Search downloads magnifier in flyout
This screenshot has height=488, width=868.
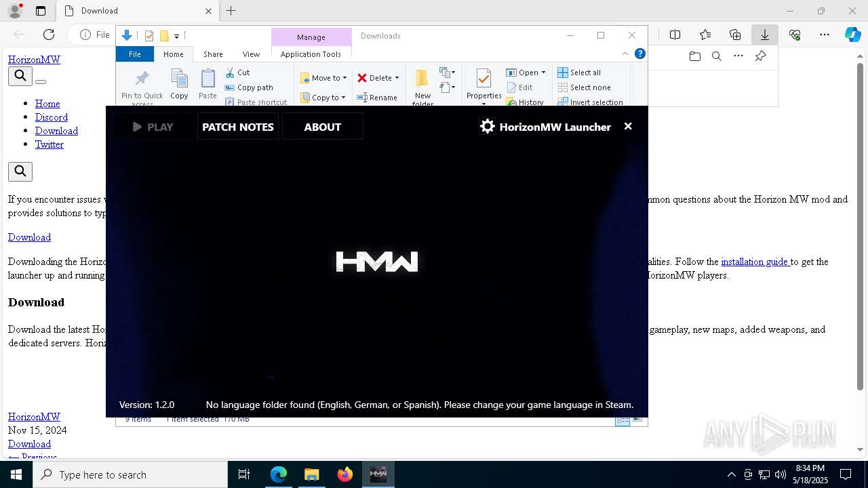coord(716,56)
